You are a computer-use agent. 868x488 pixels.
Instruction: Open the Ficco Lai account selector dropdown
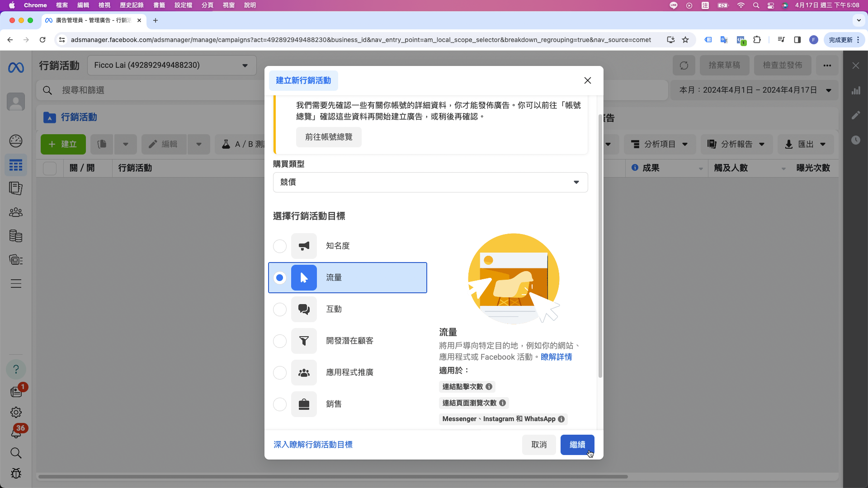point(172,66)
